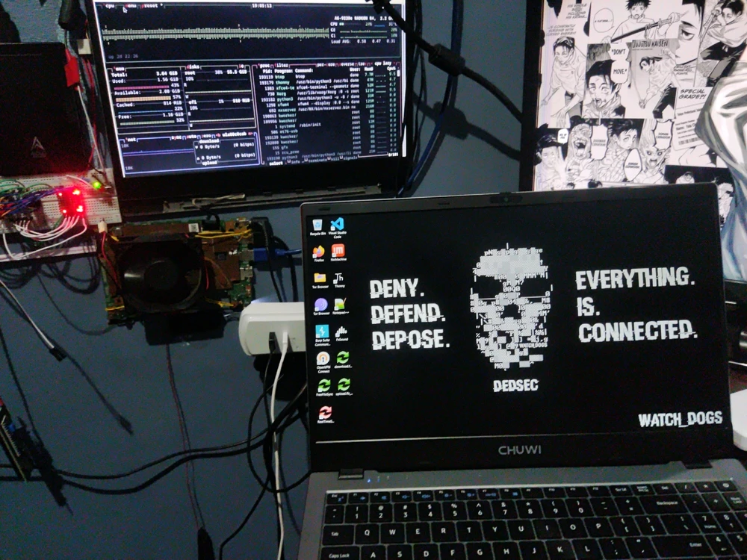
Task: Click the Program column header in btop
Action: (x=285, y=70)
